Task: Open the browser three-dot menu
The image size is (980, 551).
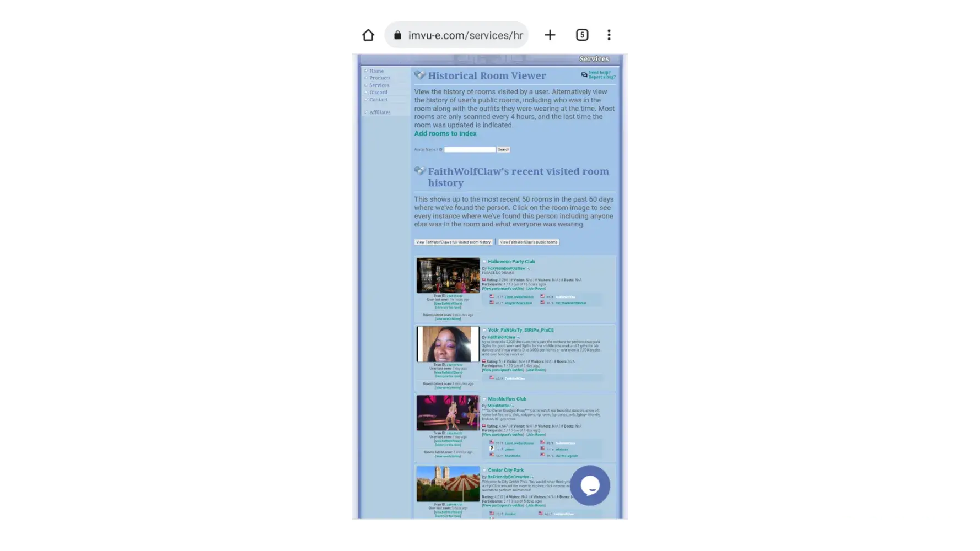Action: coord(609,35)
